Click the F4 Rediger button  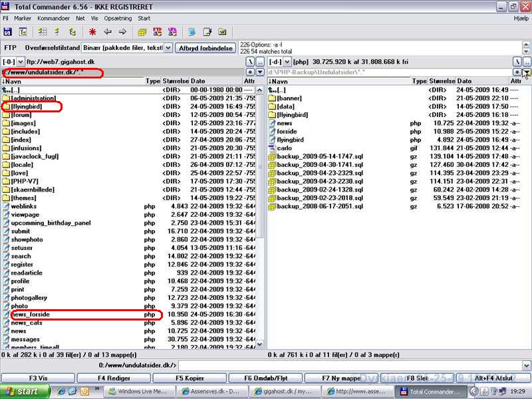click(114, 378)
